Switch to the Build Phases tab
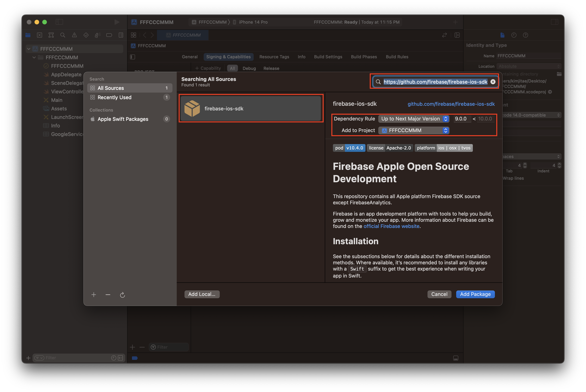This screenshot has height=392, width=586. [x=364, y=57]
